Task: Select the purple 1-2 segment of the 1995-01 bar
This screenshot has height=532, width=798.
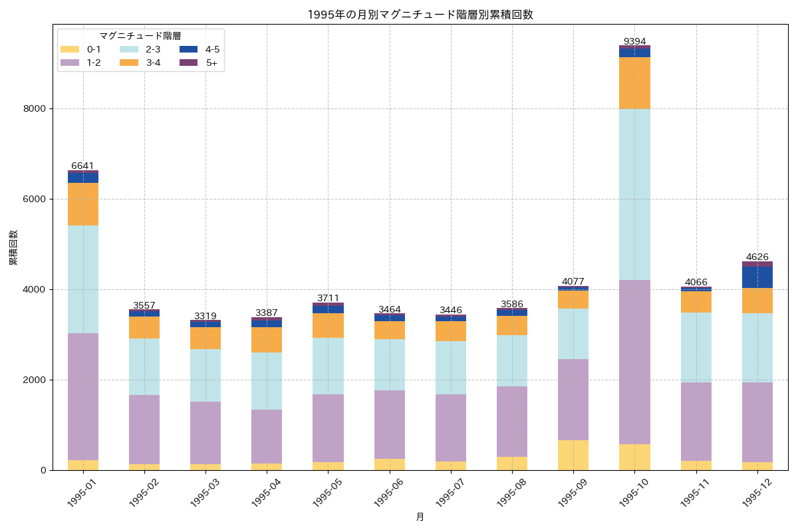Action: tap(83, 396)
